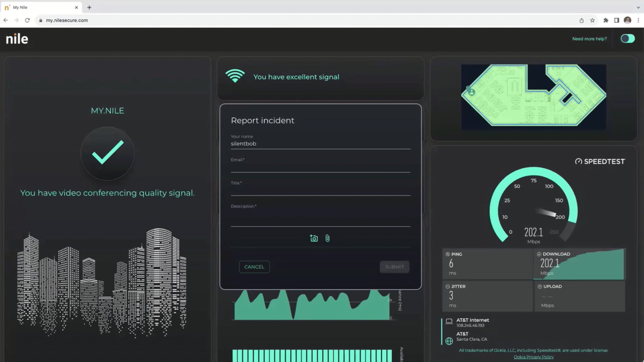
Task: Click the Email input field
Action: pos(320,167)
